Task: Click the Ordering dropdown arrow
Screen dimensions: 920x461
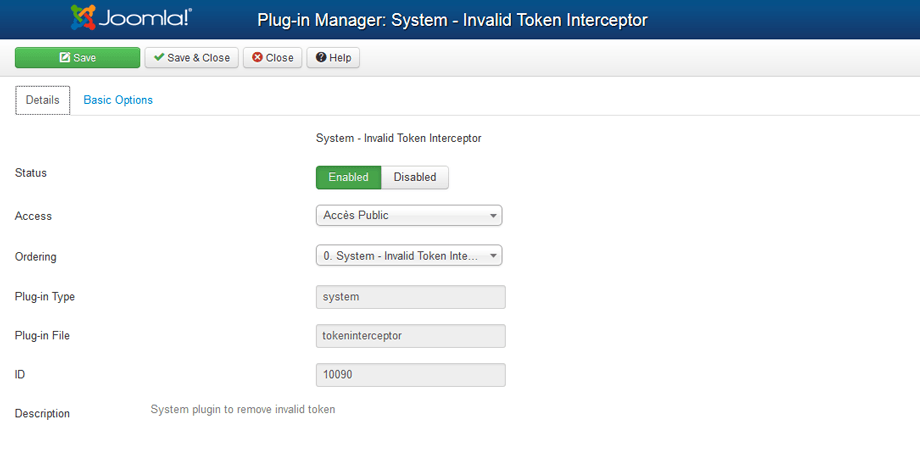Action: 493,256
